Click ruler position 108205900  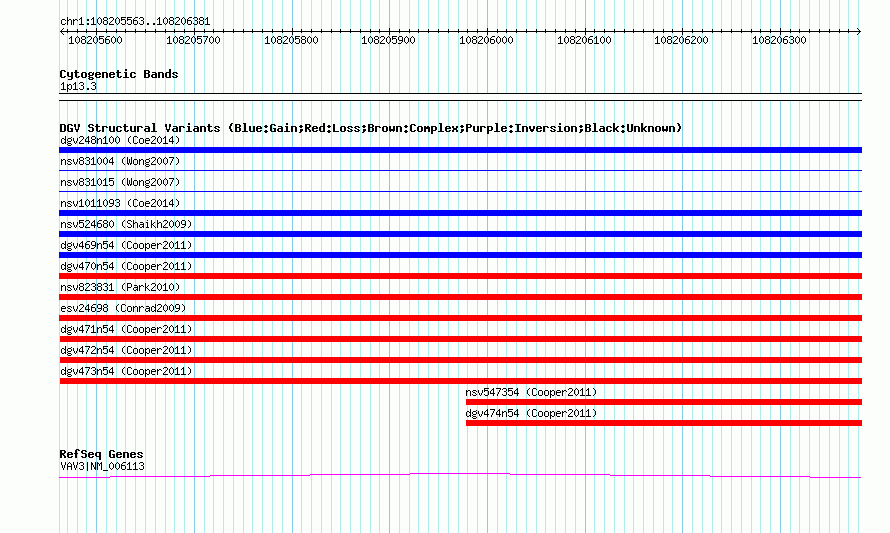pos(388,40)
